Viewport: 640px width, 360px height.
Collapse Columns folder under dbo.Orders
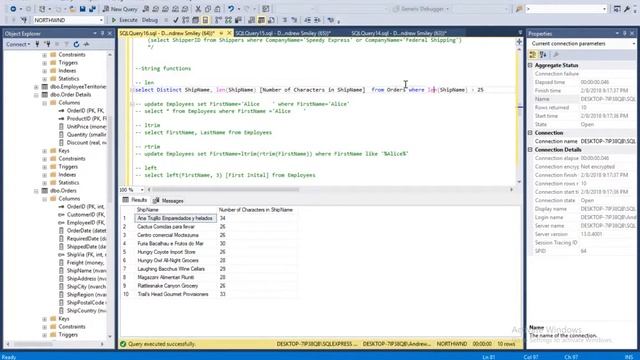pos(44,199)
